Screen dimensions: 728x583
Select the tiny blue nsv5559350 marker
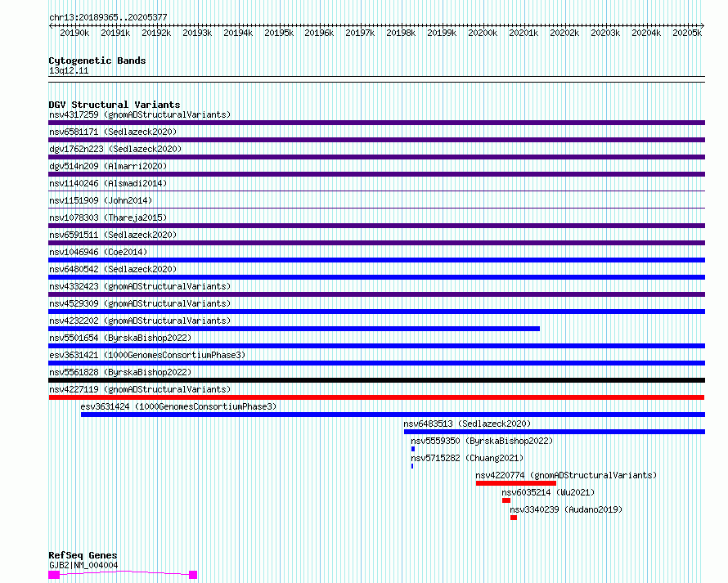pyautogui.click(x=413, y=449)
